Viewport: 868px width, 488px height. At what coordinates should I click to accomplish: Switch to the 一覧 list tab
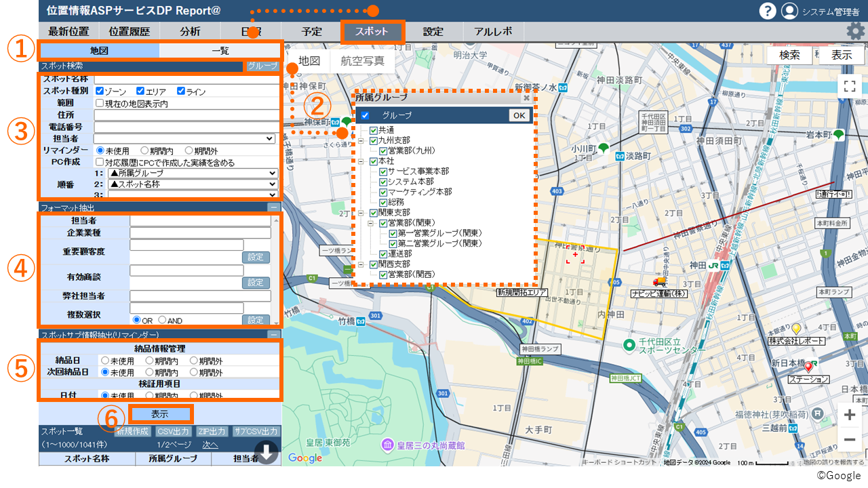(x=220, y=51)
